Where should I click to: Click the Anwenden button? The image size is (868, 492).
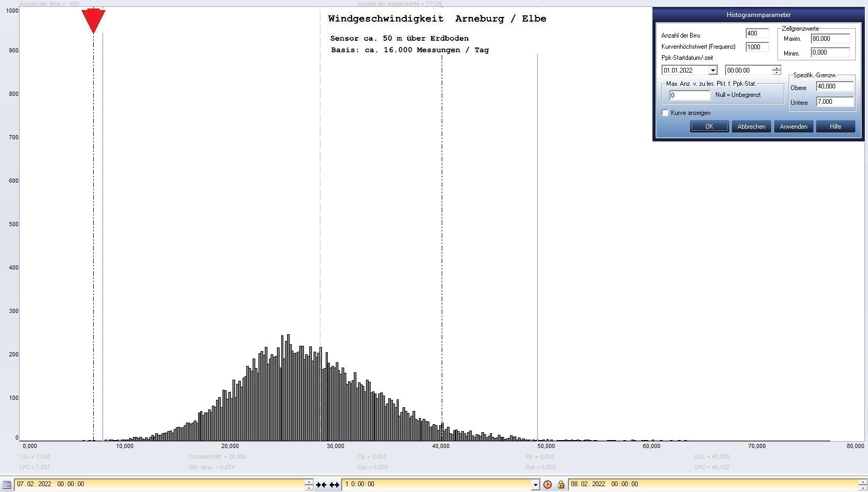(x=793, y=127)
